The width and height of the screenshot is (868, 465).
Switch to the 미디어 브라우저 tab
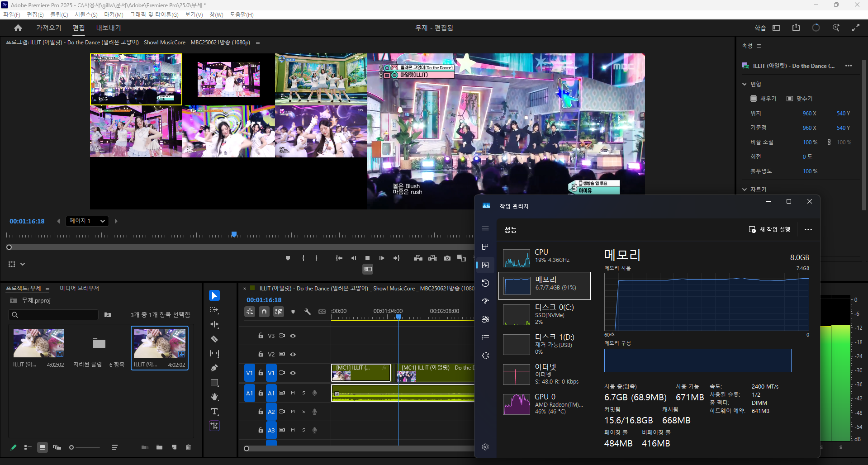point(80,288)
